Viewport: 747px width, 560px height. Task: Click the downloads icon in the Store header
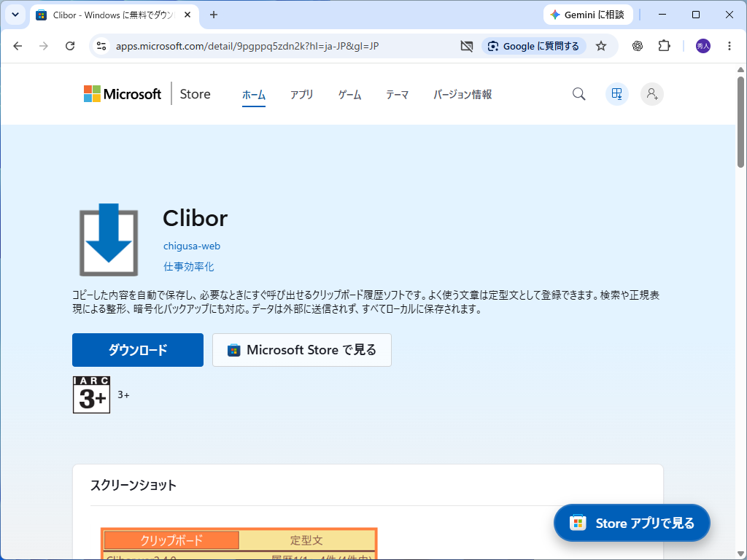click(x=617, y=94)
